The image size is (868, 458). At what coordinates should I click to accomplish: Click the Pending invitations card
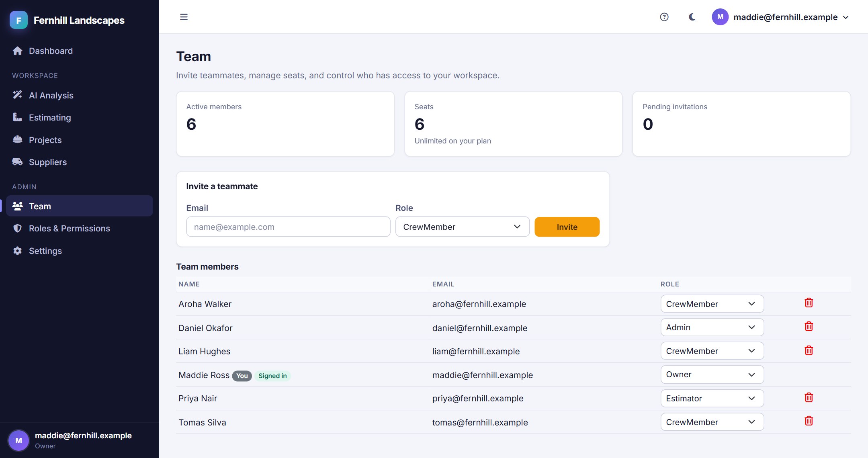pyautogui.click(x=741, y=124)
